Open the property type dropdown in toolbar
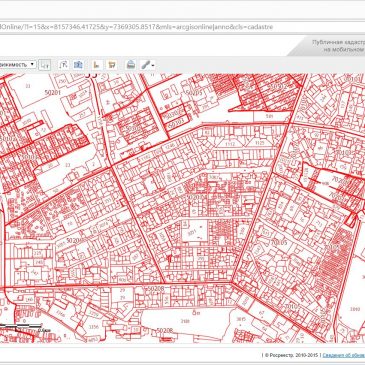 17,64
